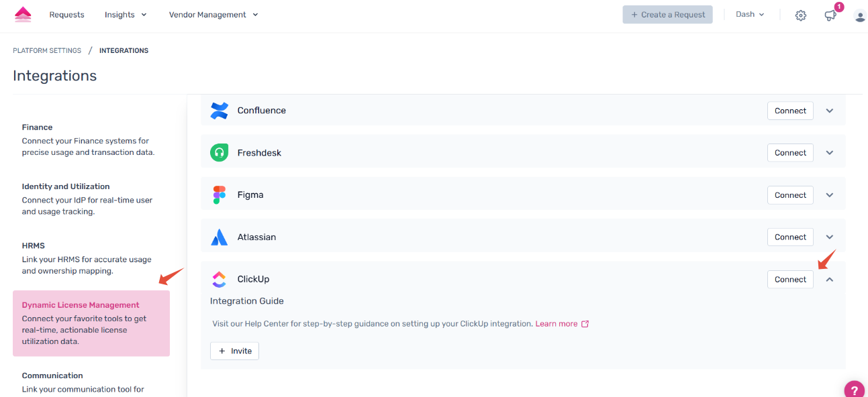Click the ClickUp logo icon
Image resolution: width=868 pixels, height=397 pixels.
220,279
